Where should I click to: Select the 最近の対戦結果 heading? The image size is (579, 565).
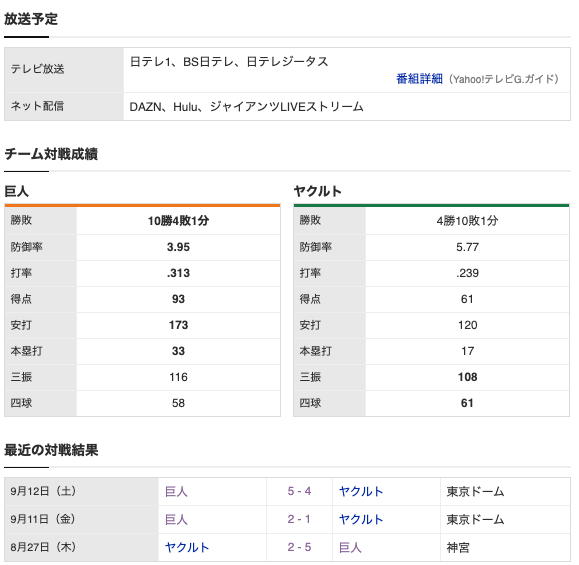[x=51, y=450]
